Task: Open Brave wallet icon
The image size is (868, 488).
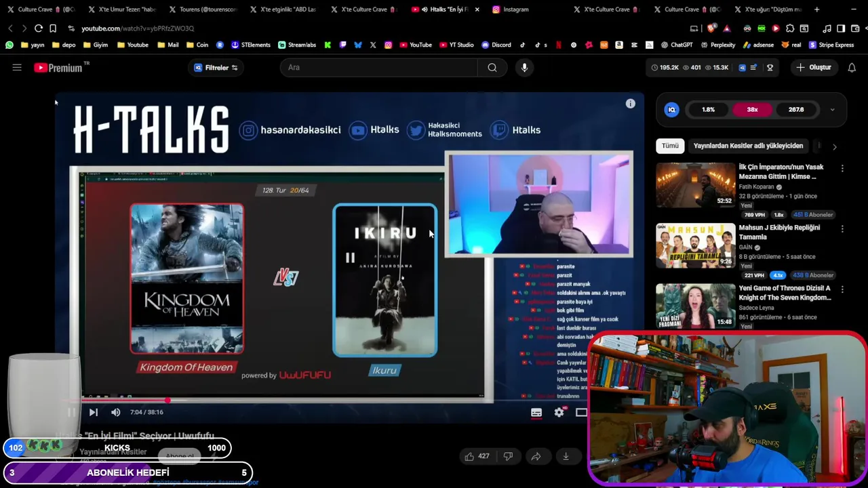Action: click(x=854, y=28)
